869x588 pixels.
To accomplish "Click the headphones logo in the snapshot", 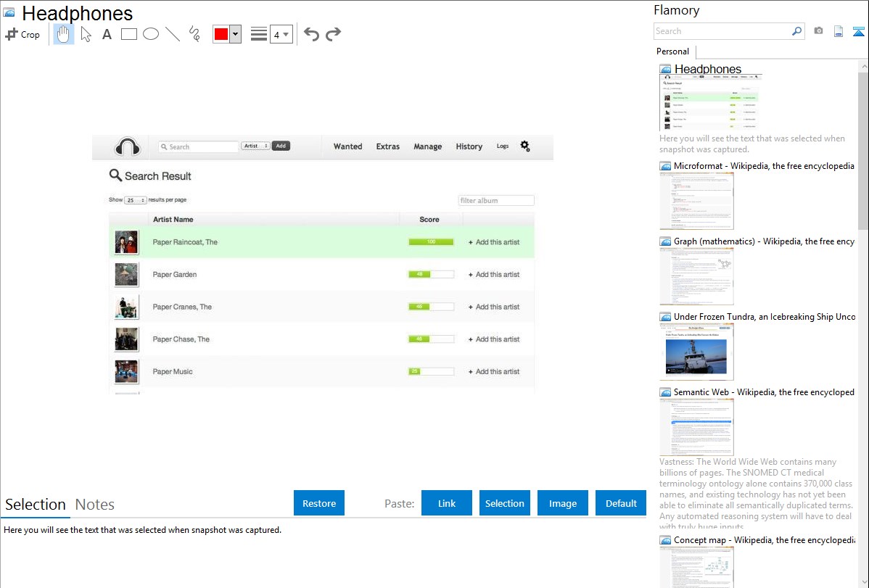I will tap(128, 146).
